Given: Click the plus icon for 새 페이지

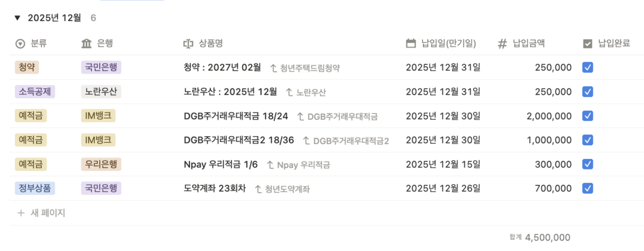Looking at the screenshot, I should pos(21,213).
